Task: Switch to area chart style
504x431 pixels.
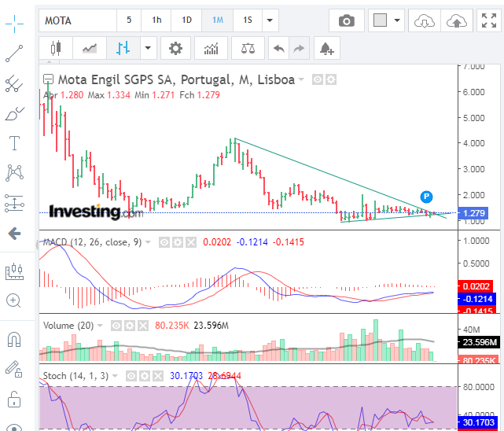Action: 90,48
